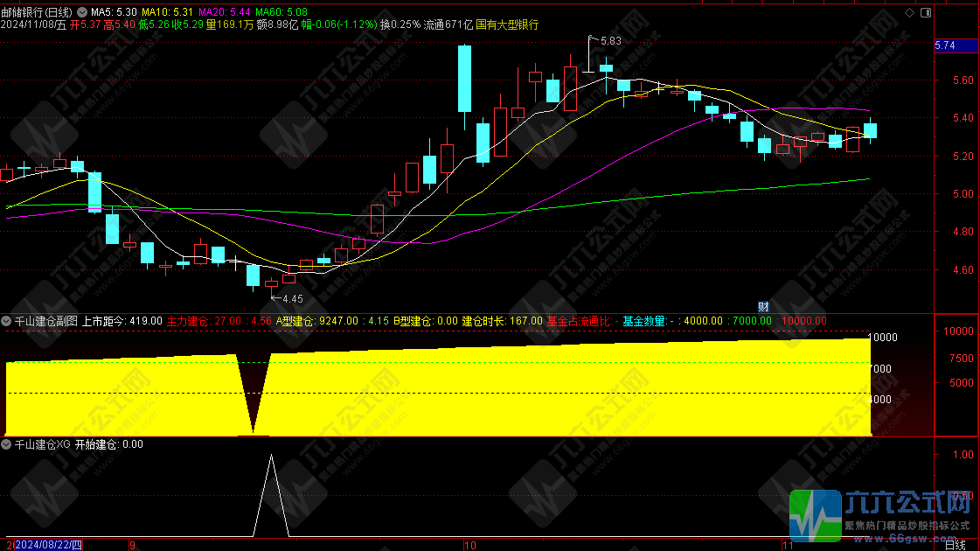Click the 5.83 high price marker
Viewport: 980px width, 551px height.
(x=610, y=40)
